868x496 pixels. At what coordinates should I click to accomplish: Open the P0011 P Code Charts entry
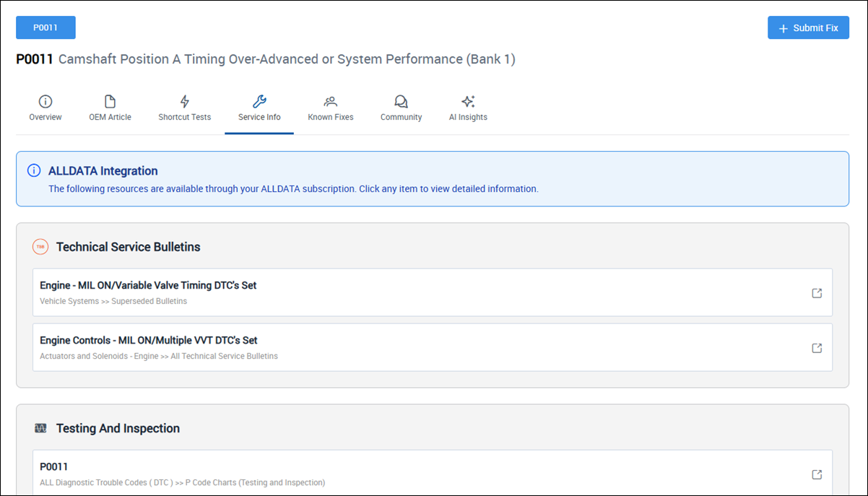433,473
